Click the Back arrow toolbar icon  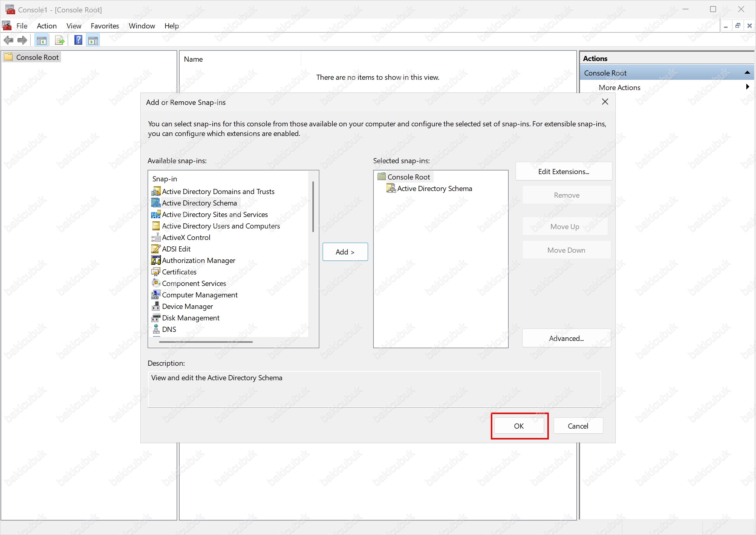8,41
